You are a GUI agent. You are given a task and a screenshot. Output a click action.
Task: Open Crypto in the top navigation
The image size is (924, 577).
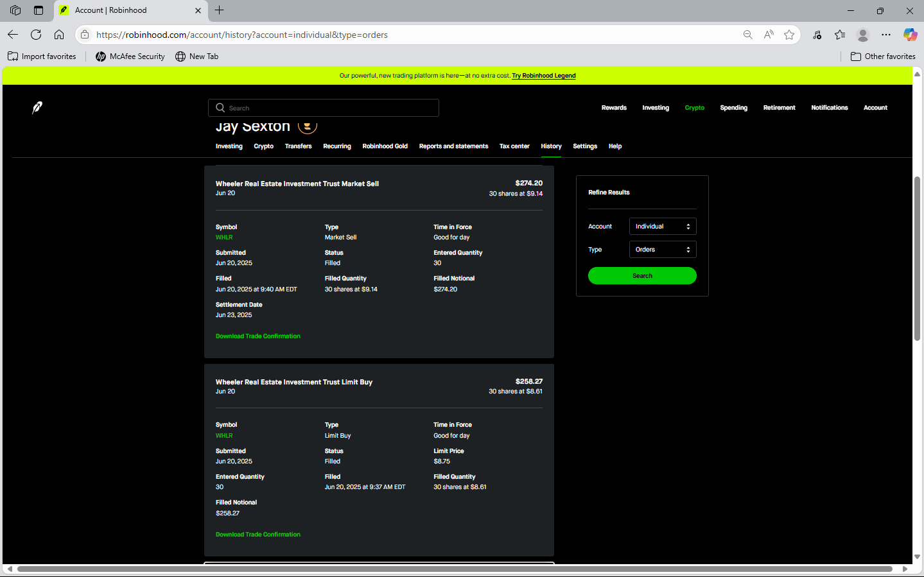tap(694, 108)
